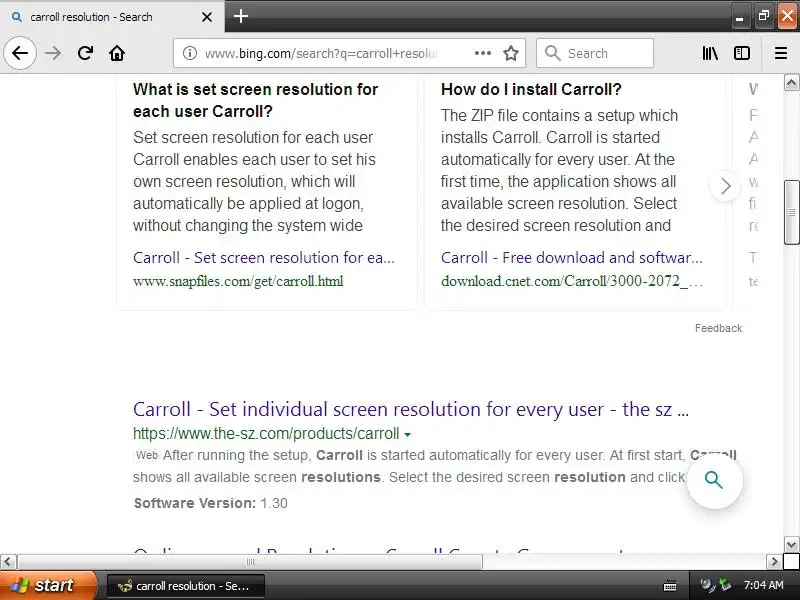Expand the-sz.com URL dropdown arrow
The image size is (800, 600).
pyautogui.click(x=407, y=435)
